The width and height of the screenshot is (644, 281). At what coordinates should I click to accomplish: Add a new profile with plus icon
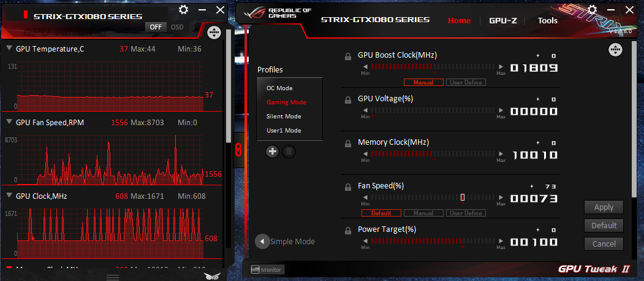pyautogui.click(x=272, y=152)
